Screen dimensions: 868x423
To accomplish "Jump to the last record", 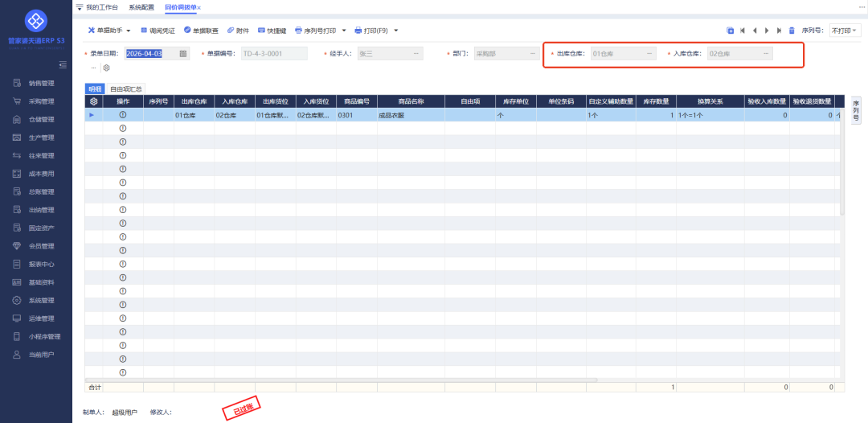I will [779, 31].
